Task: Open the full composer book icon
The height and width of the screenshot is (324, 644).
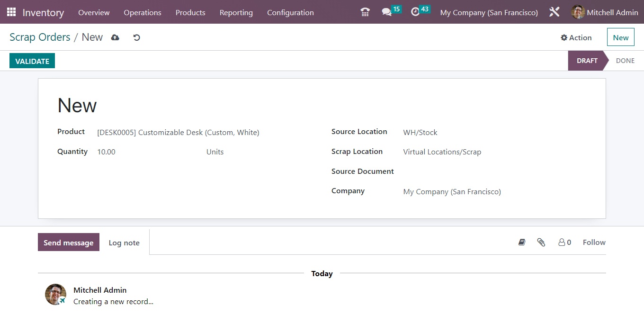Action: pyautogui.click(x=522, y=242)
